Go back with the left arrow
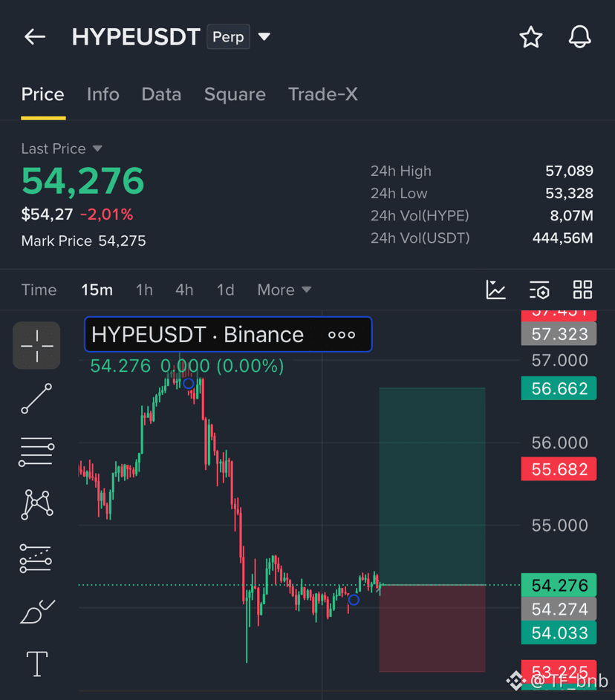 click(x=35, y=36)
